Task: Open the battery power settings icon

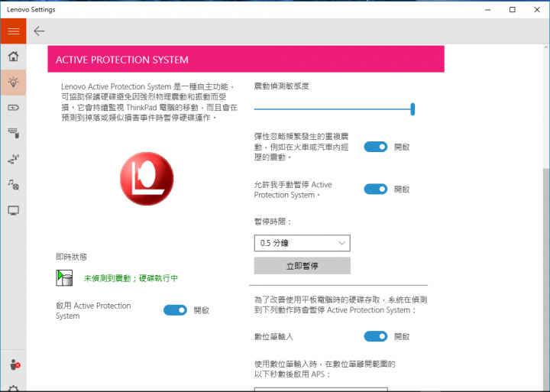Action: (x=13, y=108)
